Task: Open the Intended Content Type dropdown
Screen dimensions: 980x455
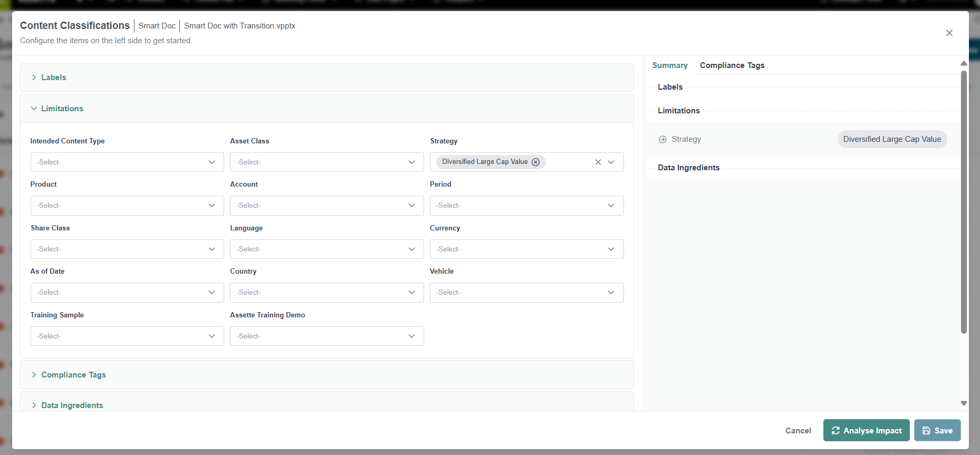Action: click(x=127, y=162)
